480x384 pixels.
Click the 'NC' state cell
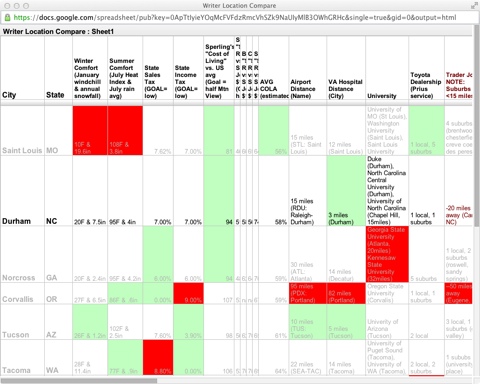pyautogui.click(x=59, y=191)
